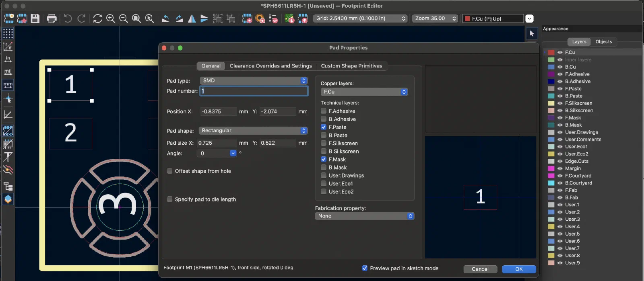Rotate clockwise icon
The width and height of the screenshot is (644, 281).
(x=179, y=18)
